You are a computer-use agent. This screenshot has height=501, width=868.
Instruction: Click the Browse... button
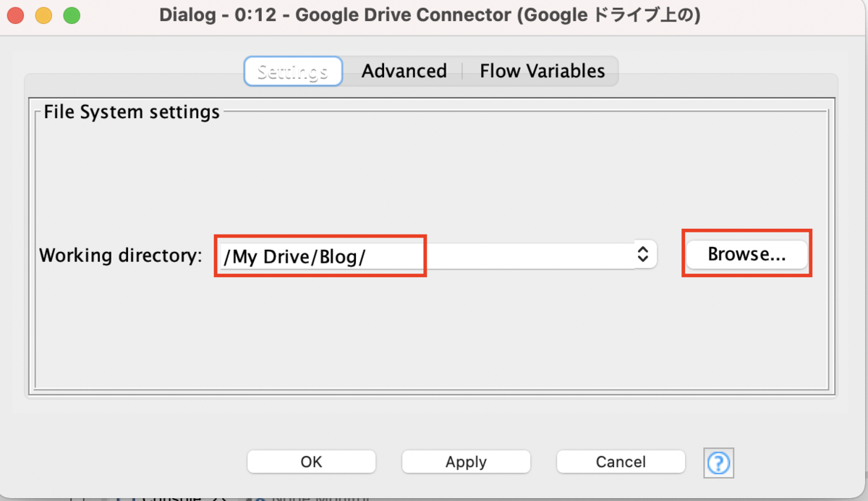[746, 255]
